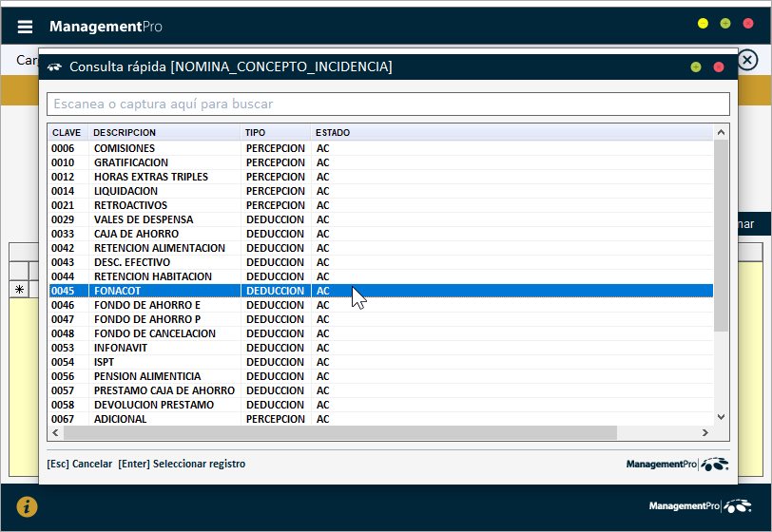Click [Esc] Cancelar hint
The width and height of the screenshot is (772, 532).
tap(79, 464)
